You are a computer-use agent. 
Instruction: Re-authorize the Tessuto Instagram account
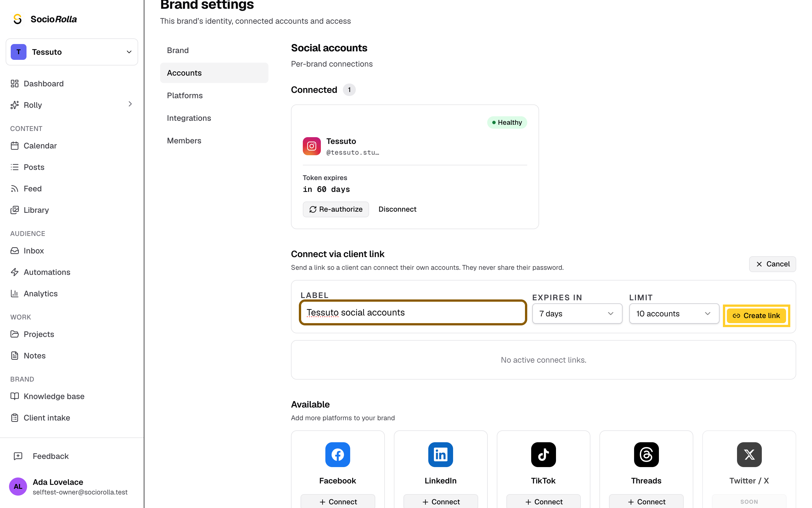coord(336,209)
